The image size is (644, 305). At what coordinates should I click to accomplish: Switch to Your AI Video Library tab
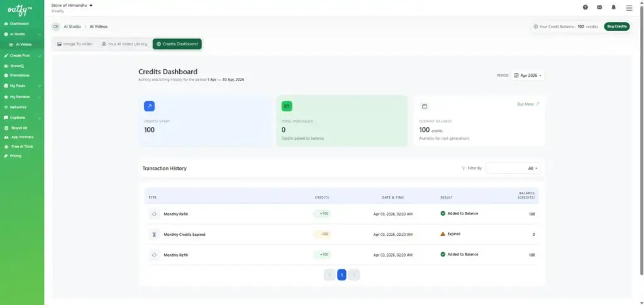[x=125, y=44]
